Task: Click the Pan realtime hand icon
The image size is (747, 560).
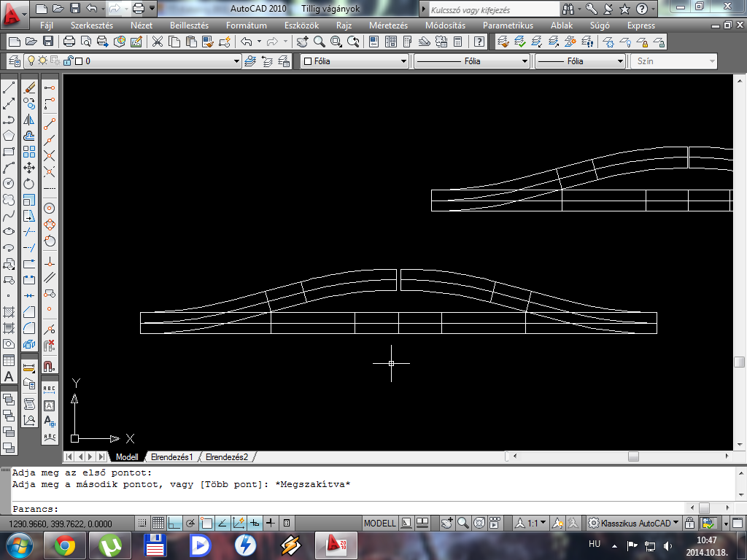Action: tap(302, 42)
